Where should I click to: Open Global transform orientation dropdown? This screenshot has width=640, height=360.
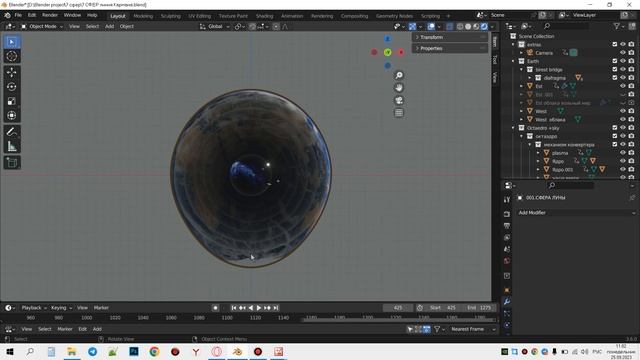coord(215,27)
